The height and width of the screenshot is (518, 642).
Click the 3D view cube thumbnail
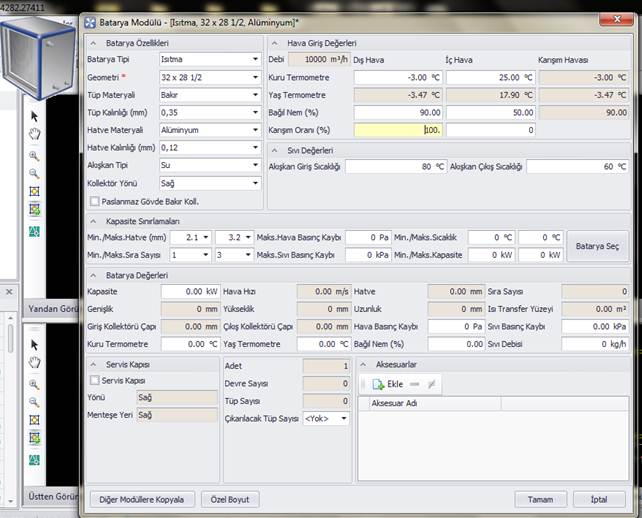tap(38, 56)
